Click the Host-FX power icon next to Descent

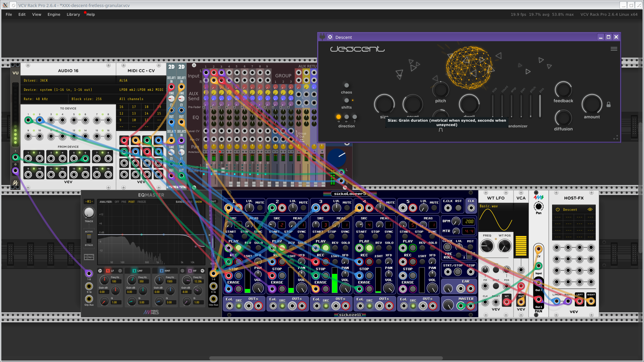(557, 209)
